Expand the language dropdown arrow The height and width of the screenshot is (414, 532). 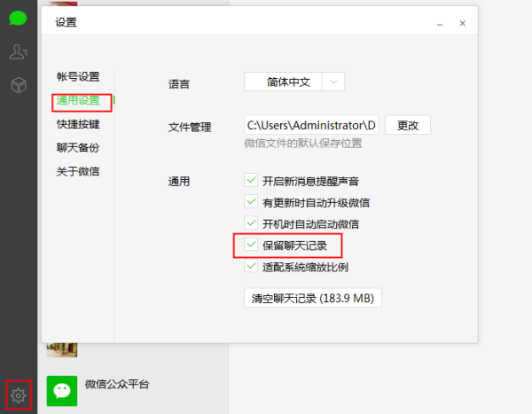click(333, 82)
